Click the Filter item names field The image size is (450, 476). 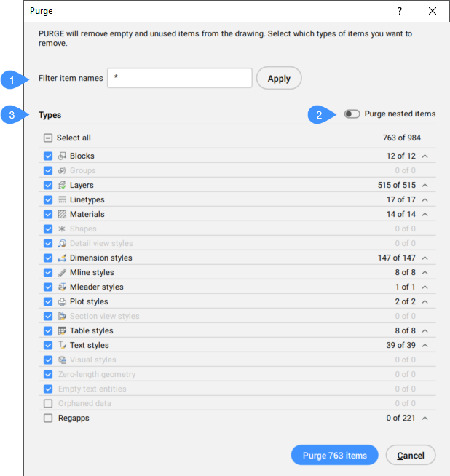[179, 78]
